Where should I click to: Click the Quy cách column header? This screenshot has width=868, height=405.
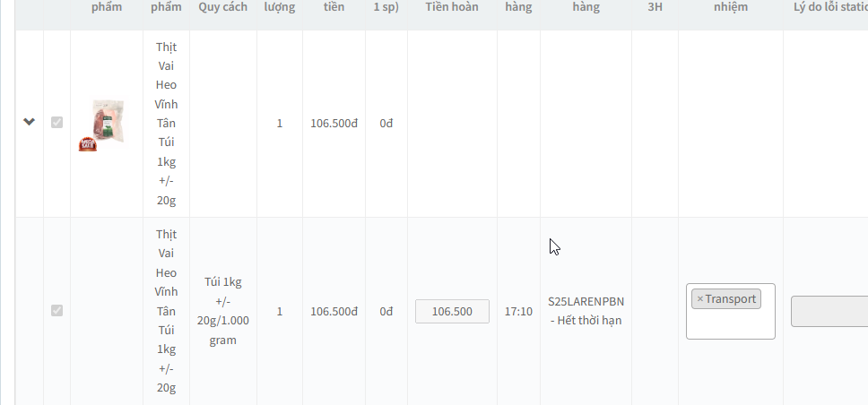click(x=223, y=7)
